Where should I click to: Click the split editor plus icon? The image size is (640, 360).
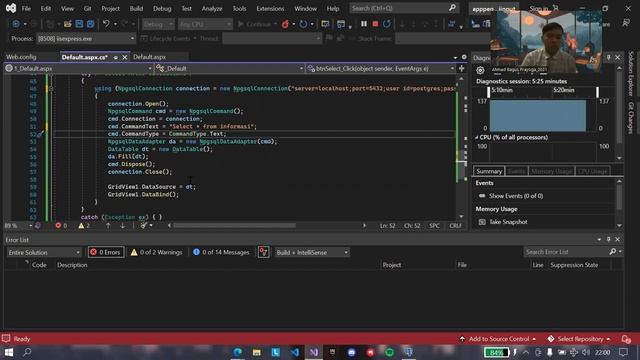pyautogui.click(x=462, y=69)
